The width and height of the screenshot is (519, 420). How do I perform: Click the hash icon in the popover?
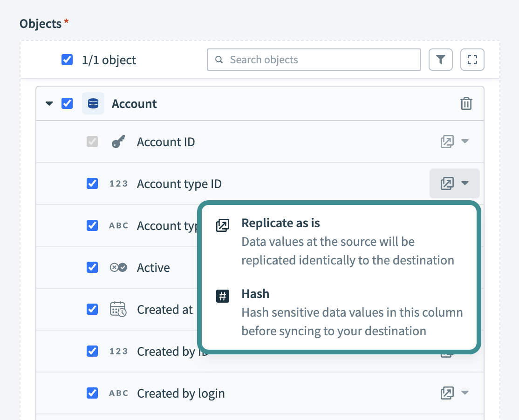[223, 296]
